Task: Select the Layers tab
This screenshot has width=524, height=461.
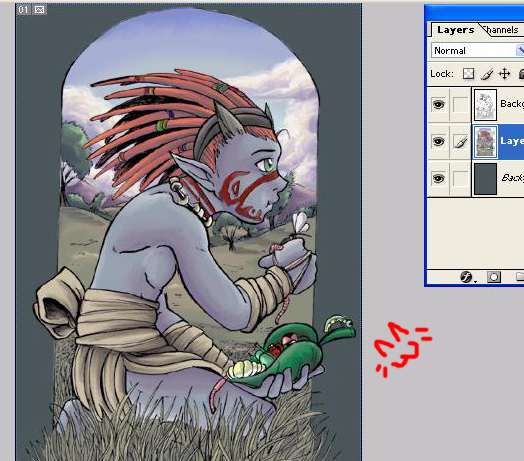Action: [455, 30]
